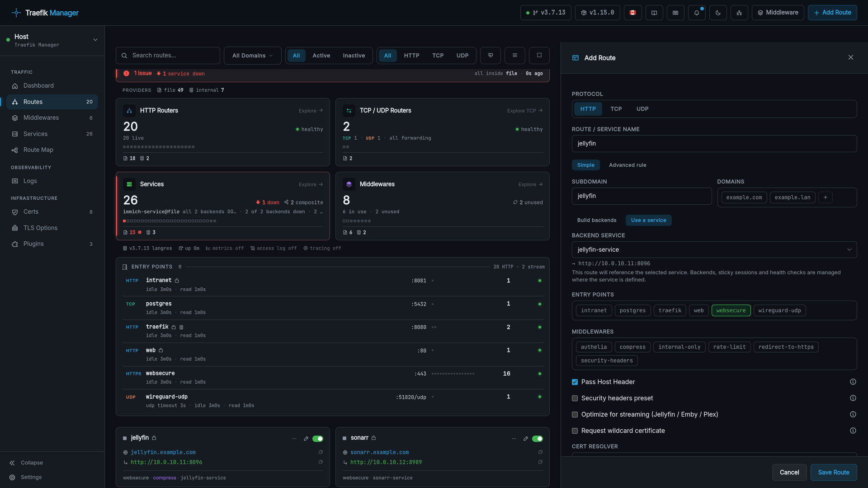Open the notifications bell
Screen dimensions: 868x488
point(697,13)
